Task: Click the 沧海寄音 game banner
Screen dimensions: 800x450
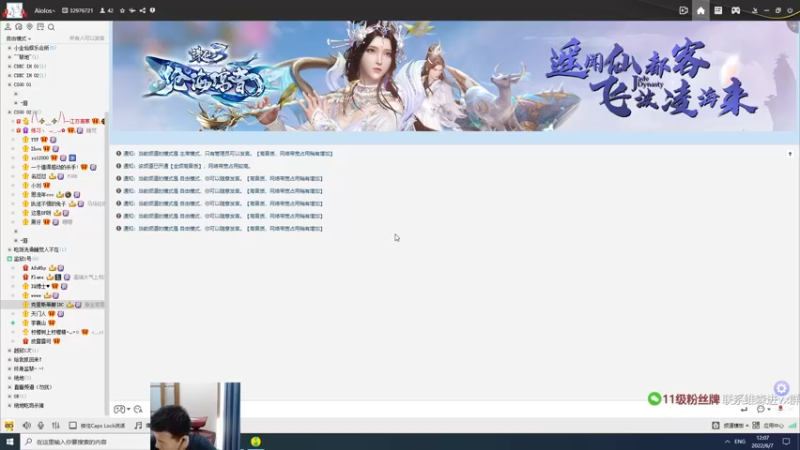Action: click(x=455, y=76)
